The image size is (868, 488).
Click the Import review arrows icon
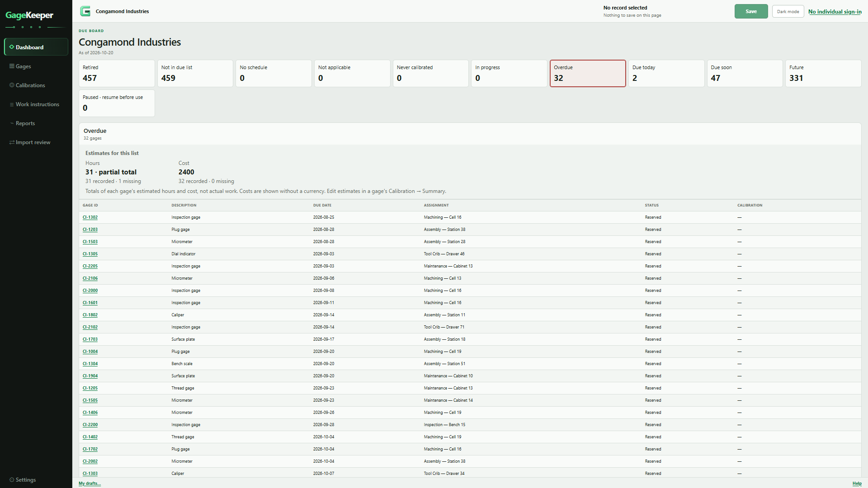pyautogui.click(x=12, y=142)
